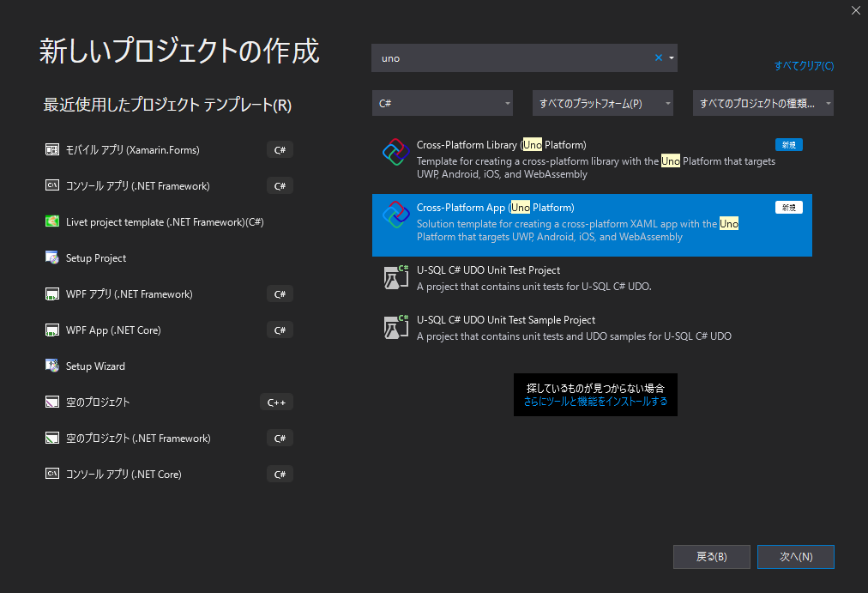
Task: Click the コンソール アプリ (.NET Framework) icon
Action: (x=52, y=185)
